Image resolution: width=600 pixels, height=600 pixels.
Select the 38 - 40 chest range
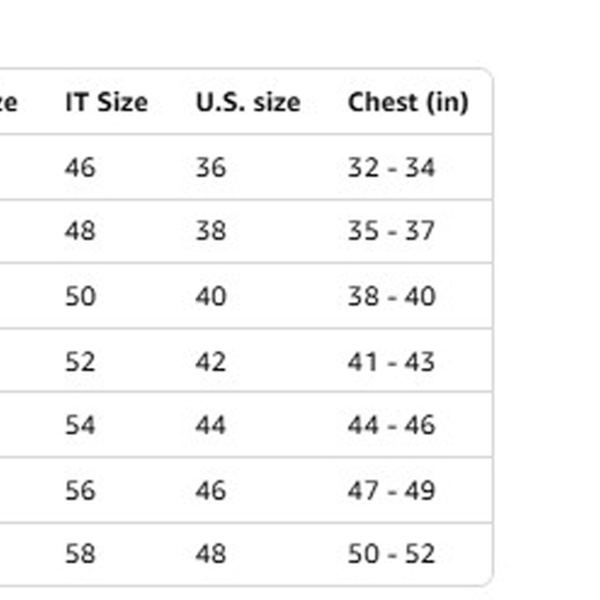(391, 296)
